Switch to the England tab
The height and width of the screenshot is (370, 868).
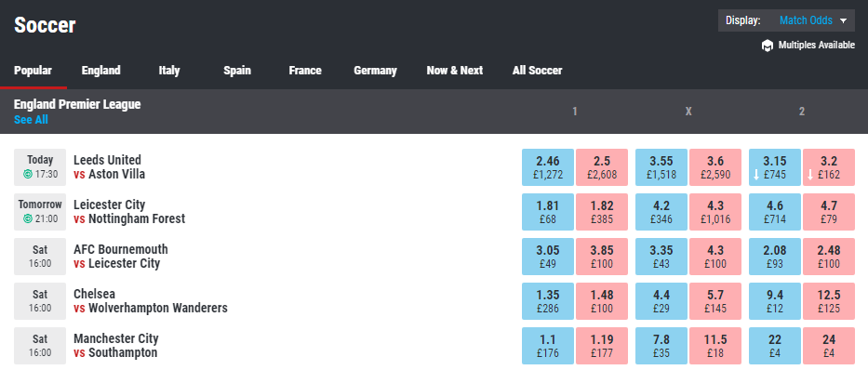[100, 71]
